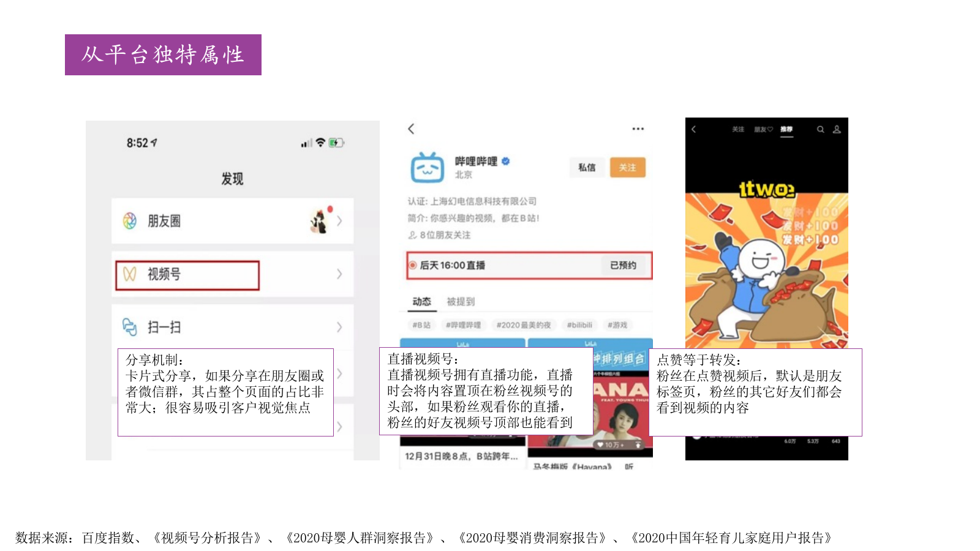980x551 pixels.
Task: Click the back arrow on the video feed
Action: pyautogui.click(x=694, y=129)
